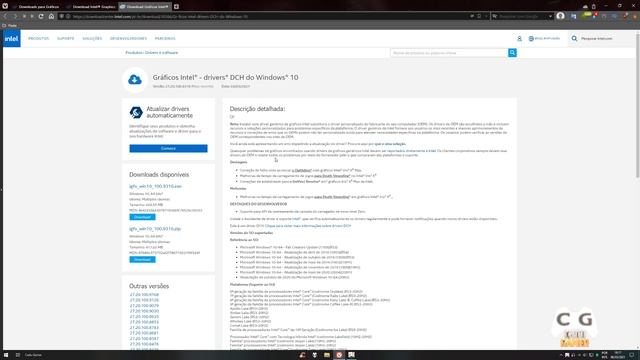
Task: Open the SUPORTE menu
Action: [x=65, y=38]
